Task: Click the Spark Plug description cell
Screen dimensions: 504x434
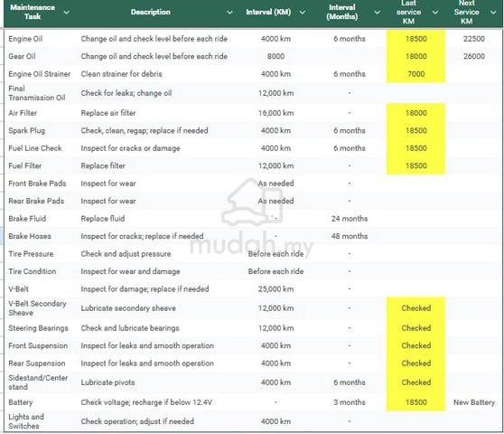Action: (145, 130)
